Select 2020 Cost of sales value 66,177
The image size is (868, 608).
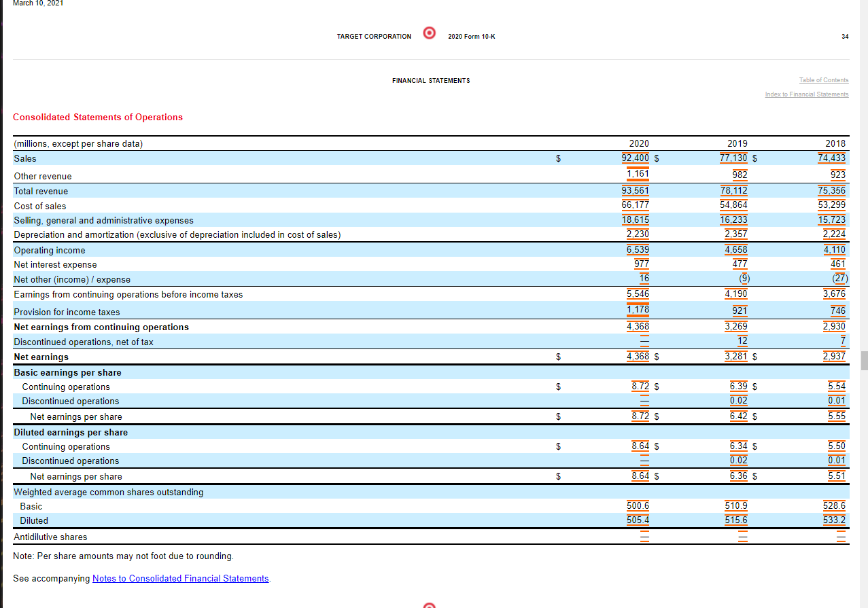click(x=636, y=205)
